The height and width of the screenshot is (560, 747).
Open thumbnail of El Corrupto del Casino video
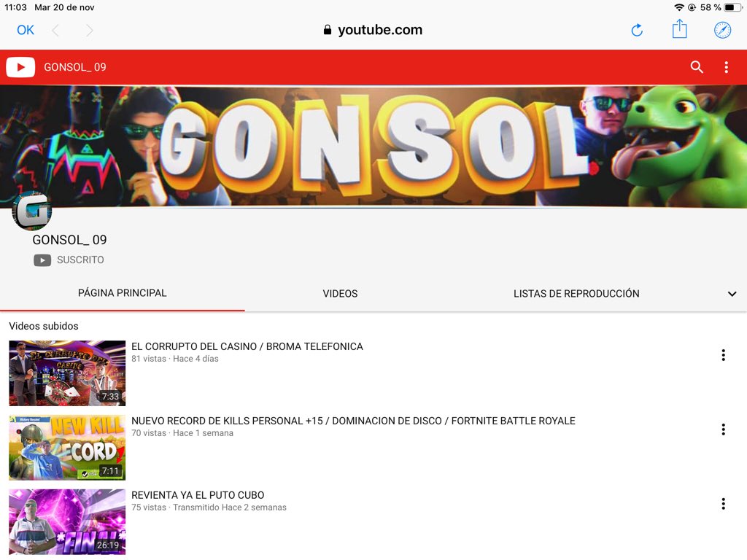pyautogui.click(x=67, y=373)
